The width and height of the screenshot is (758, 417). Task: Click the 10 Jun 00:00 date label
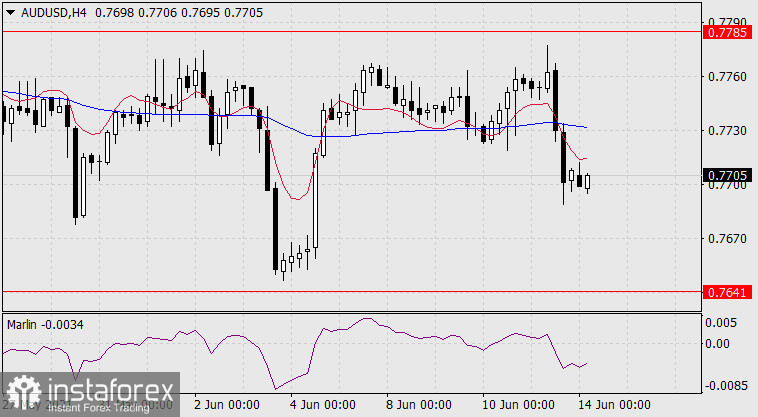518,405
